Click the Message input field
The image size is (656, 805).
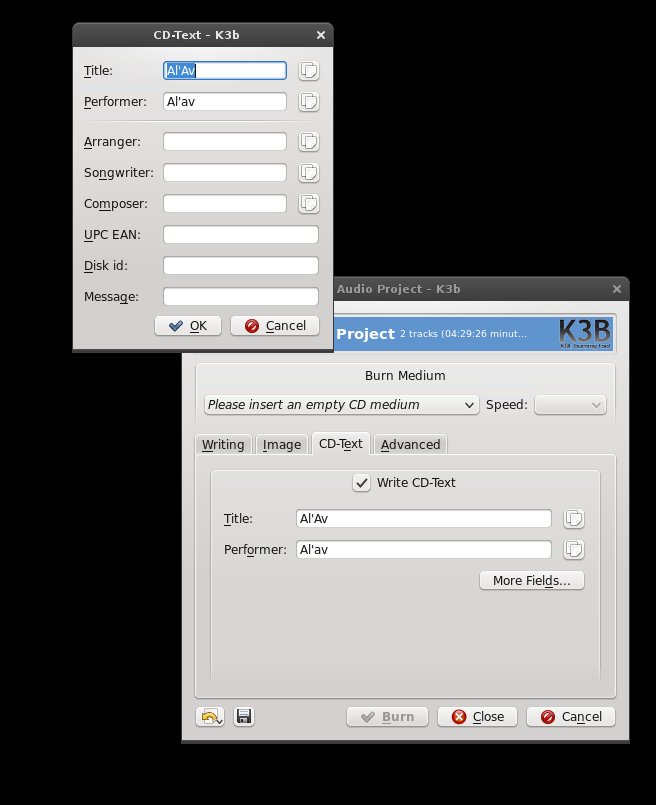(241, 296)
